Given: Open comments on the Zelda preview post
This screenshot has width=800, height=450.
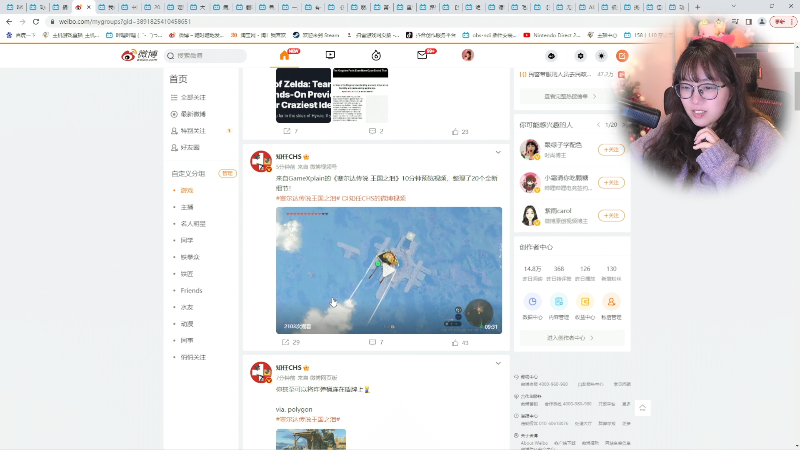Looking at the screenshot, I should [x=376, y=131].
